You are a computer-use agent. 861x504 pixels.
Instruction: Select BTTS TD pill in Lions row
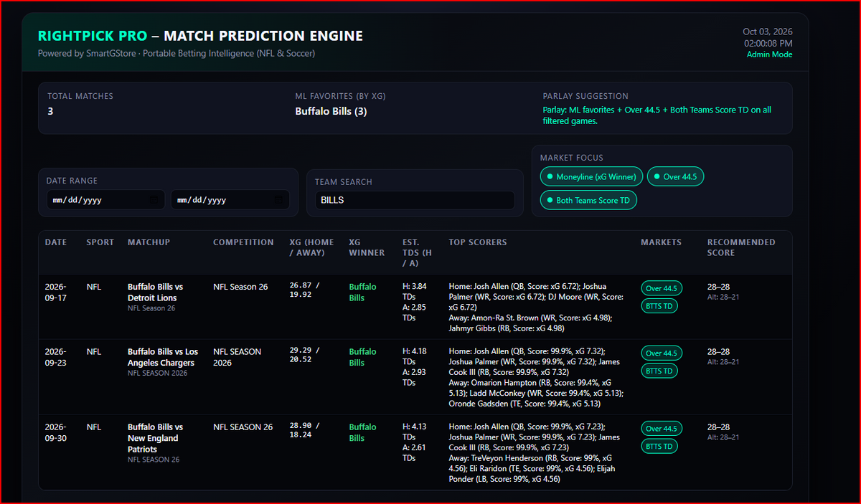(x=659, y=306)
